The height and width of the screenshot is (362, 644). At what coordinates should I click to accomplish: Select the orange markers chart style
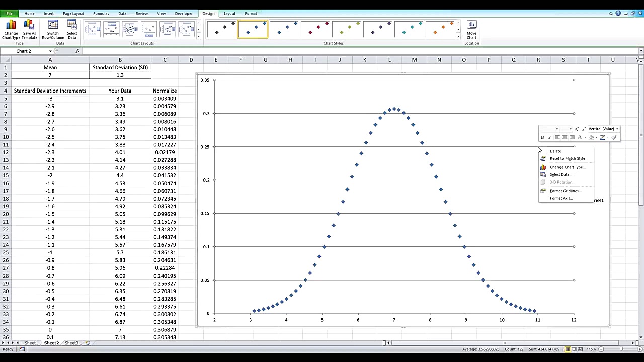pos(440,29)
